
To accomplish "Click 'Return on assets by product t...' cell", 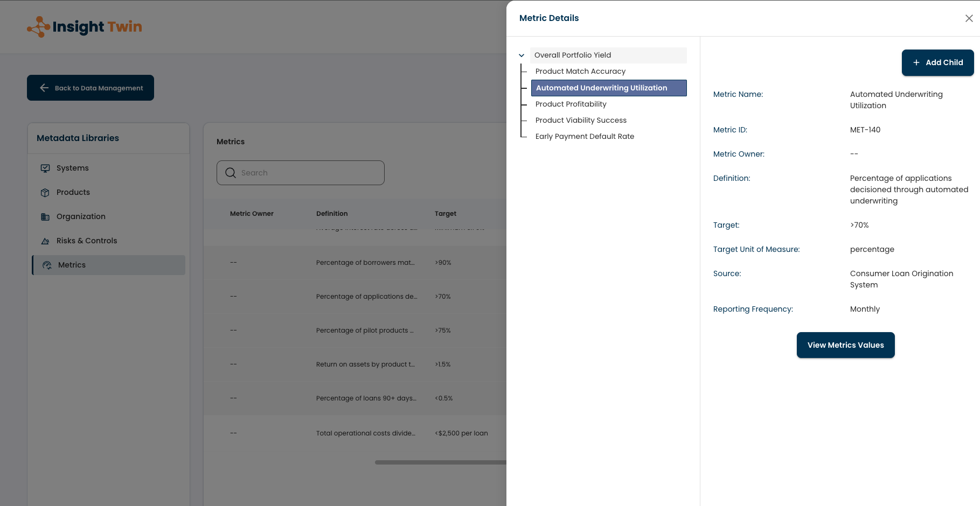I will 365,365.
